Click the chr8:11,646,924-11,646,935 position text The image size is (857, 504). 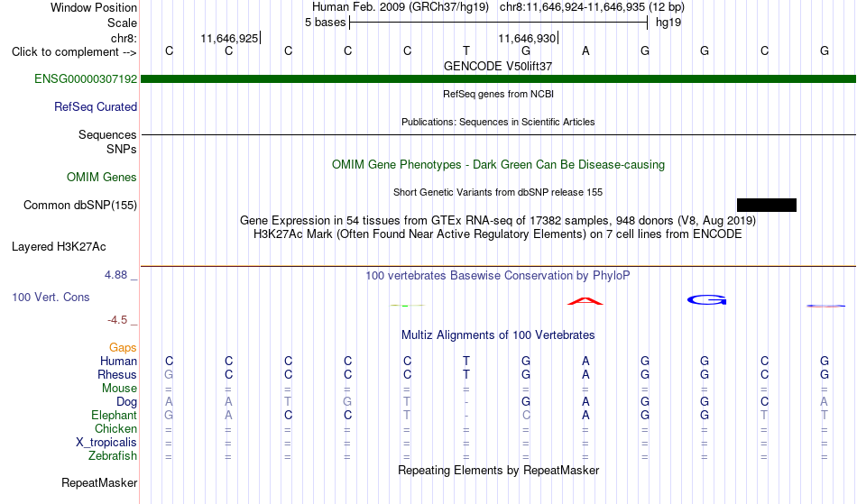point(592,7)
